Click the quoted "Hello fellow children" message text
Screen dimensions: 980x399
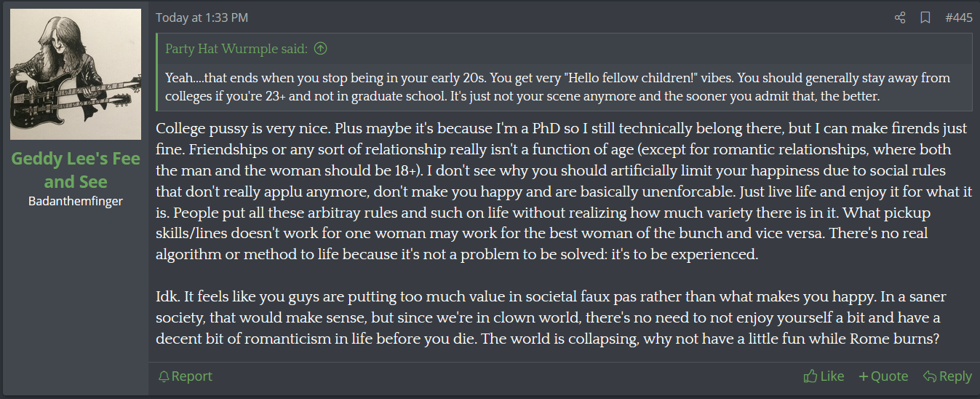point(557,87)
